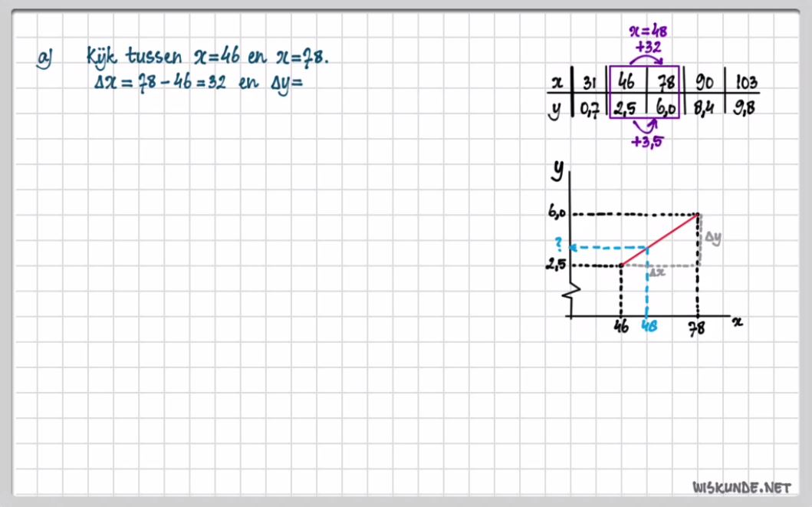Viewport: 812px width, 507px height.
Task: Click the 78 label on the x-axis
Action: coord(698,328)
